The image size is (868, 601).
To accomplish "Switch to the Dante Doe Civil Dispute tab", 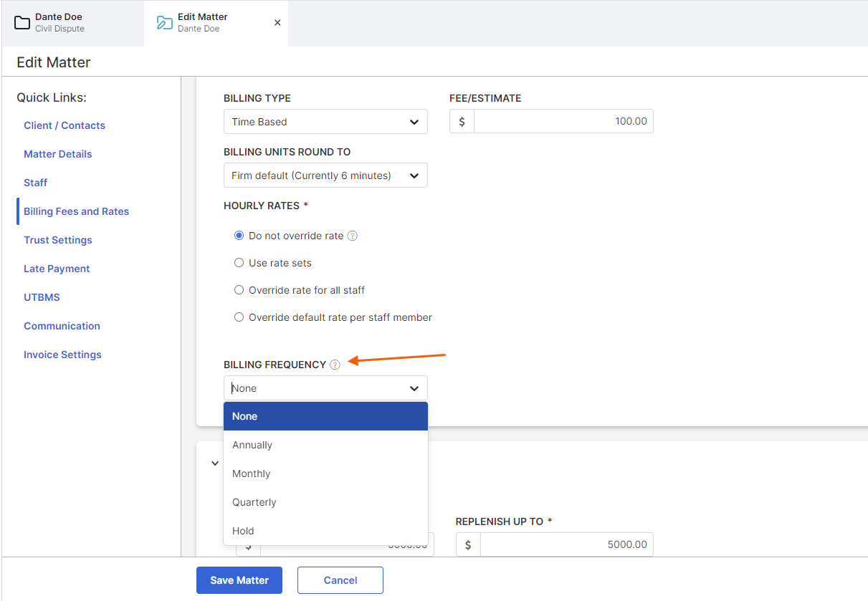I will 72,23.
